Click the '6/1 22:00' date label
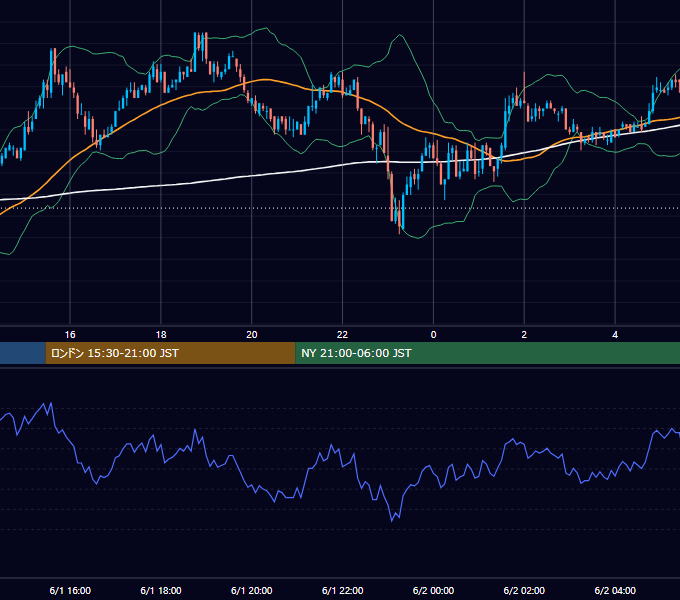The width and height of the screenshot is (680, 600). click(343, 590)
